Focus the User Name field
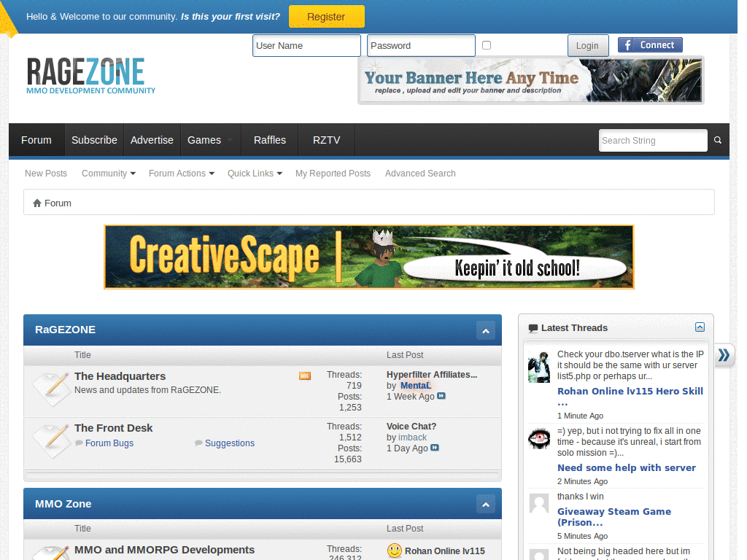The height and width of the screenshot is (560, 747). [x=306, y=46]
